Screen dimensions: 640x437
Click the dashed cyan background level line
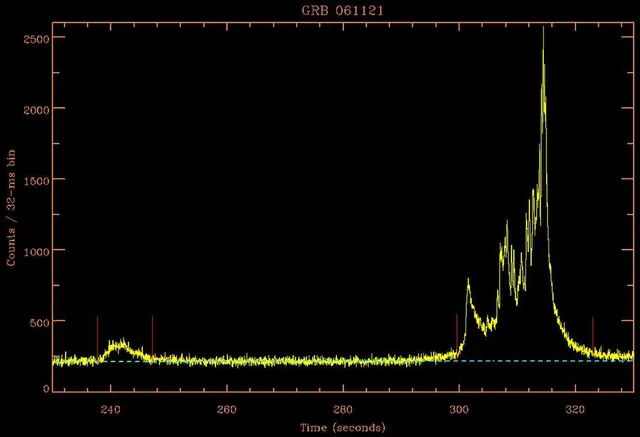343,361
